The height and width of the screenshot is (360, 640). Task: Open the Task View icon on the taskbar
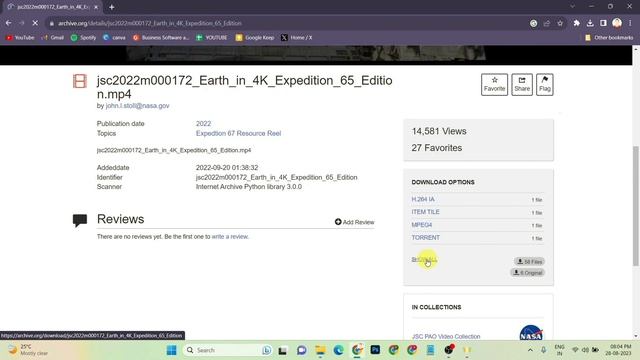(282, 350)
